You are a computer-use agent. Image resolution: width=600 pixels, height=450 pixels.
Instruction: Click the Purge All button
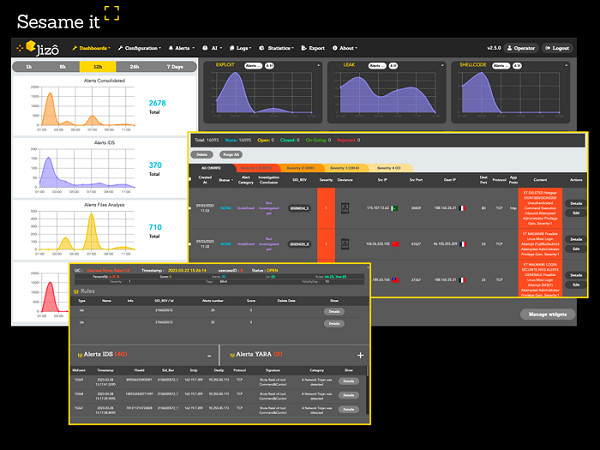point(230,155)
